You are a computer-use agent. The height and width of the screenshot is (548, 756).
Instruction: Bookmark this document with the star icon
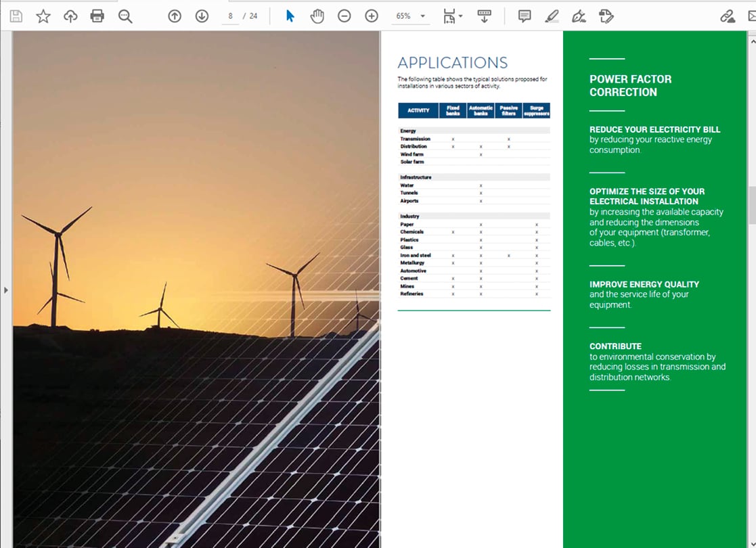43,16
